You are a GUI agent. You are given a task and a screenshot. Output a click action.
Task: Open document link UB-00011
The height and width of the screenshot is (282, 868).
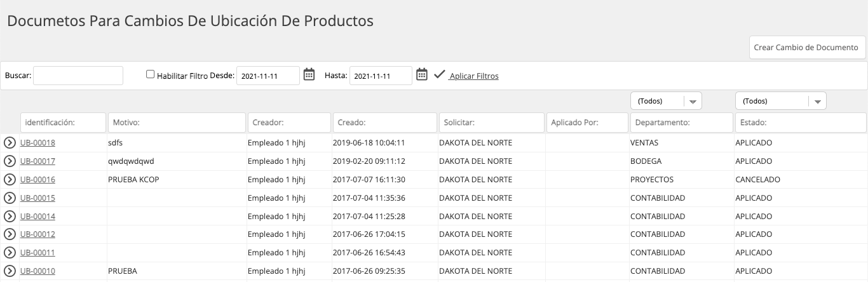(x=37, y=253)
